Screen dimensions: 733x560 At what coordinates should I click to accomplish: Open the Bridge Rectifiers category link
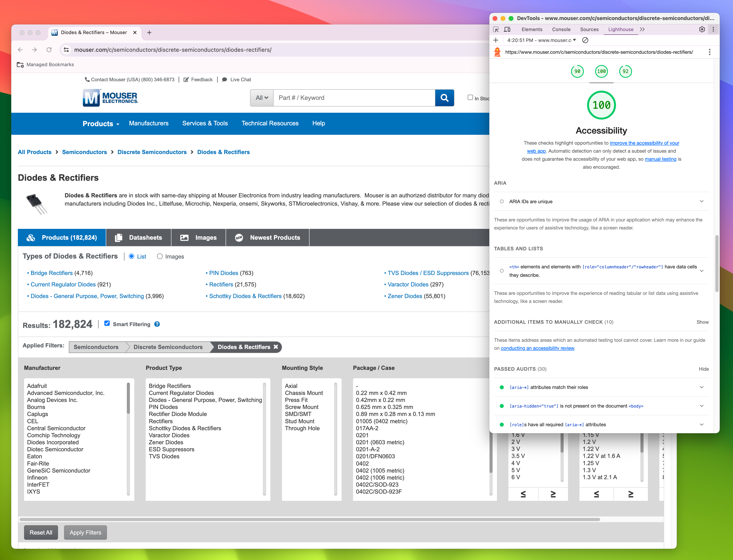[51, 273]
